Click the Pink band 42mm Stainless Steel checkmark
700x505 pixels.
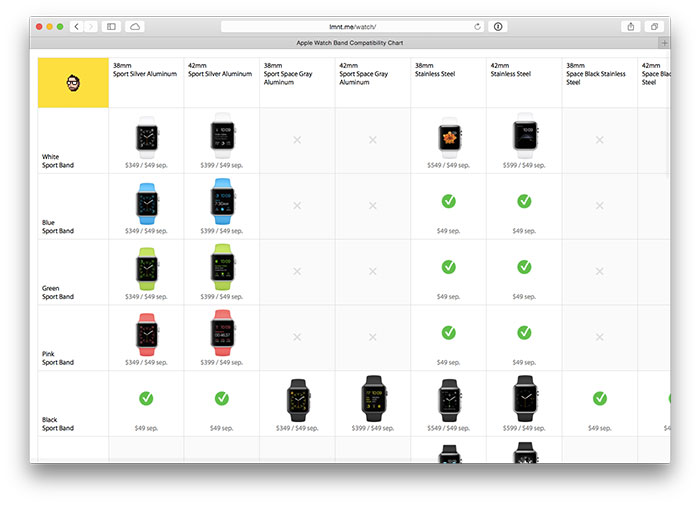[524, 333]
